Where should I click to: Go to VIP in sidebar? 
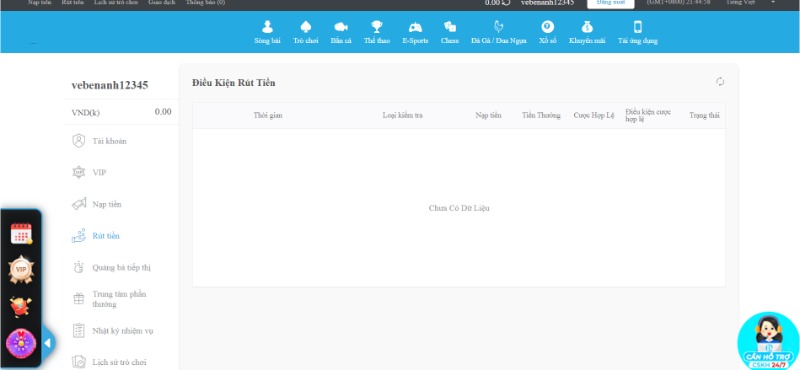[99, 172]
